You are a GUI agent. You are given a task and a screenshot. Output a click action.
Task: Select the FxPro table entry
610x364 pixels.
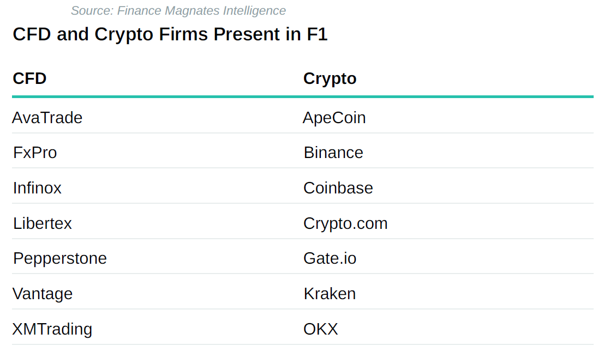pos(35,153)
